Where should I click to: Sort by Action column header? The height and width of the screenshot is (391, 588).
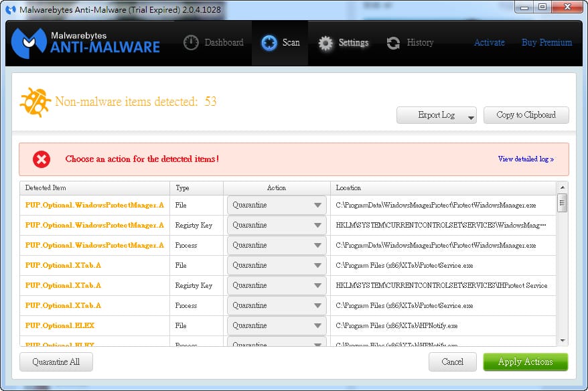(277, 188)
